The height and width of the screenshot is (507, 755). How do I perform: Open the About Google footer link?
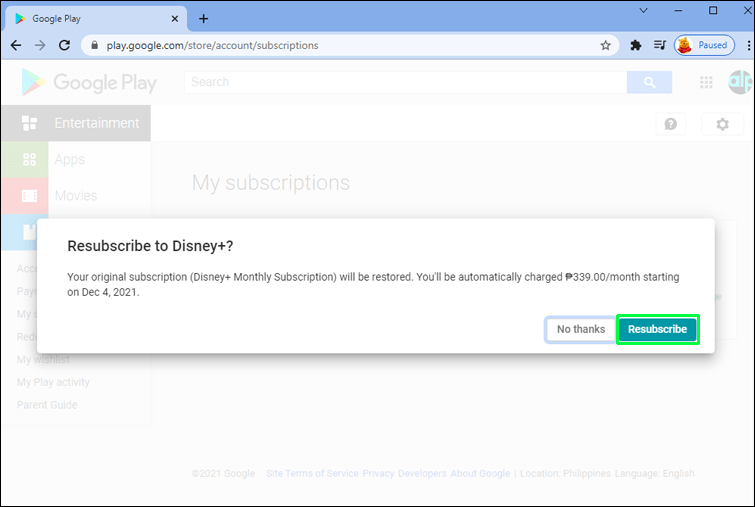click(x=480, y=474)
